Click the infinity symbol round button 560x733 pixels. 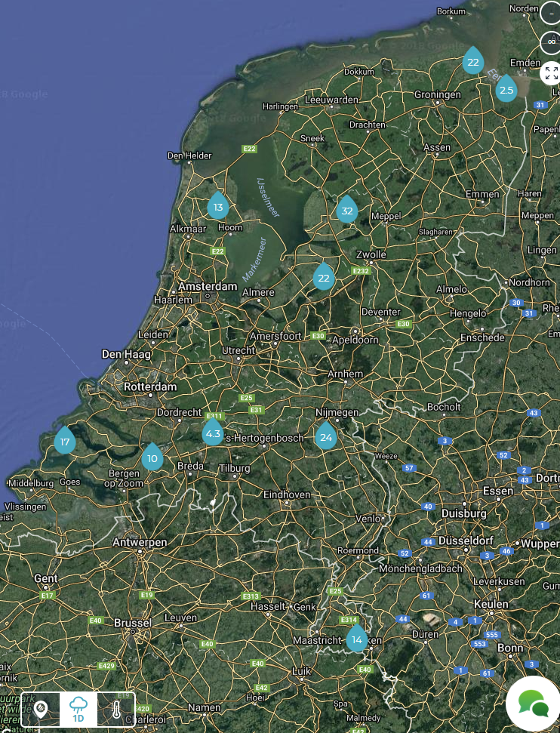pos(551,42)
